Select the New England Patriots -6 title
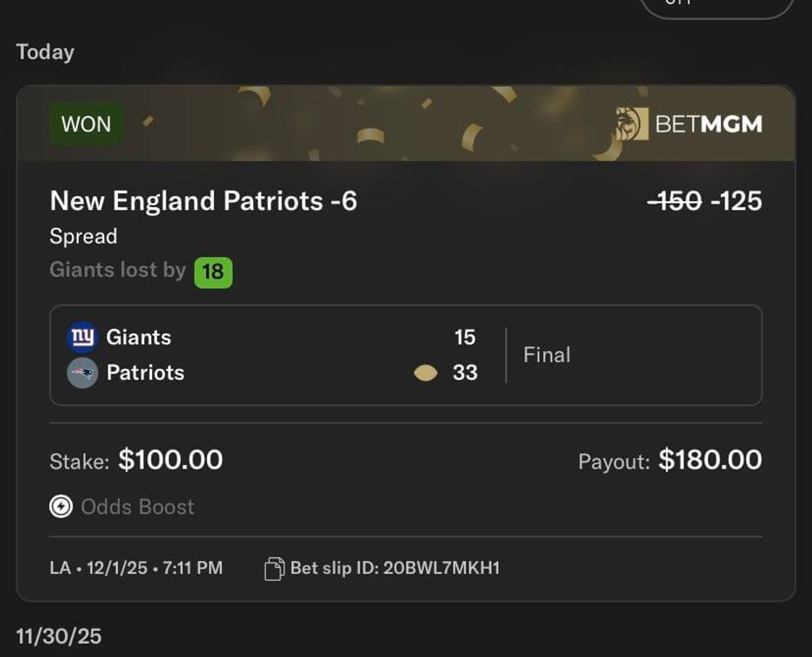The image size is (812, 657). pos(203,201)
